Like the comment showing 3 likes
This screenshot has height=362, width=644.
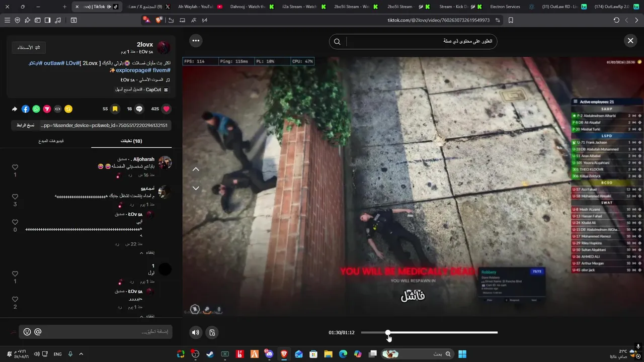[x=15, y=197]
